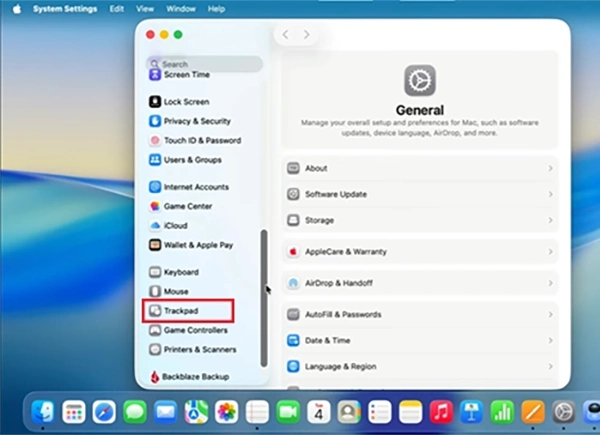Open Messages from the Dock
600x435 pixels.
[x=135, y=412]
